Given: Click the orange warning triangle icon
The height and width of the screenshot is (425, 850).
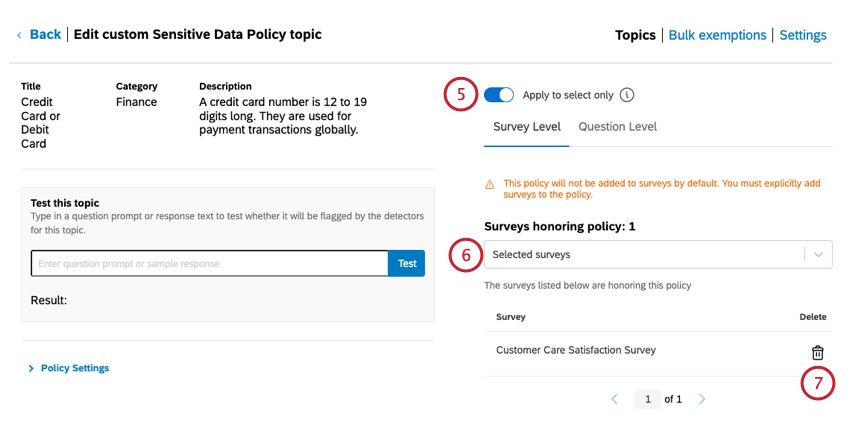Looking at the screenshot, I should [x=490, y=184].
